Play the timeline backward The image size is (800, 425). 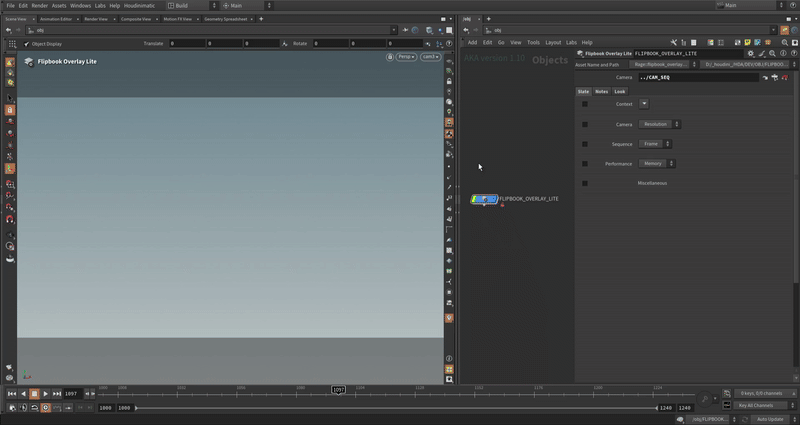click(x=23, y=393)
